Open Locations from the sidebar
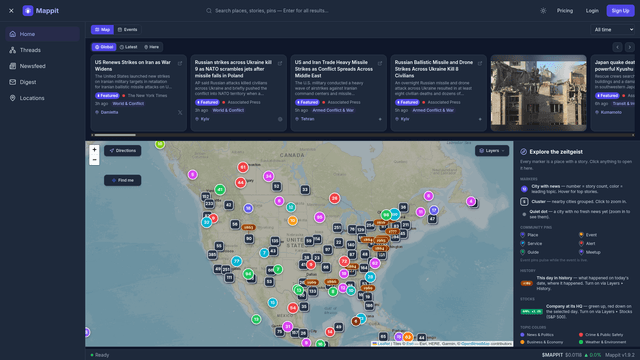Viewport: 640px width, 360px height. pyautogui.click(x=42, y=98)
